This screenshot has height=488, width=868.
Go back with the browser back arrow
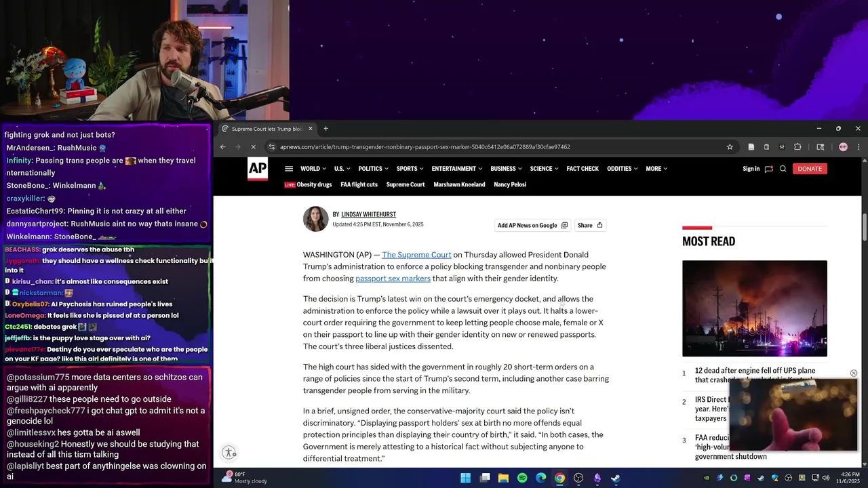point(222,147)
